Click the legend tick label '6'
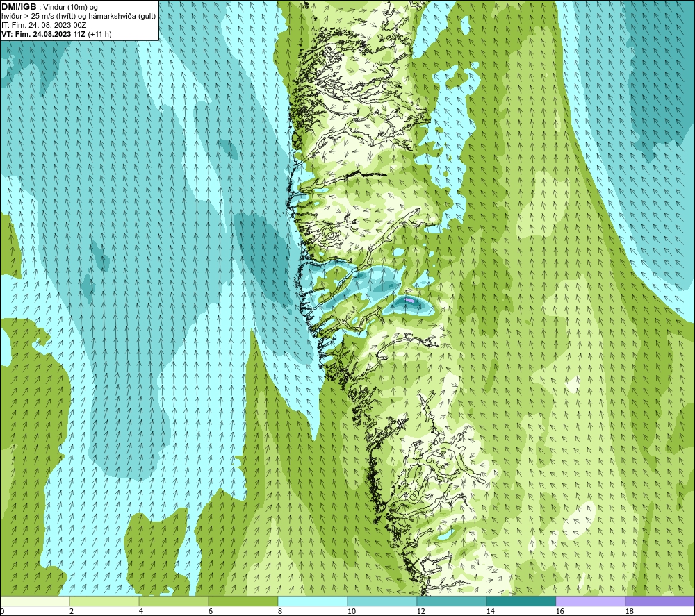The height and width of the screenshot is (616, 695). (210, 611)
